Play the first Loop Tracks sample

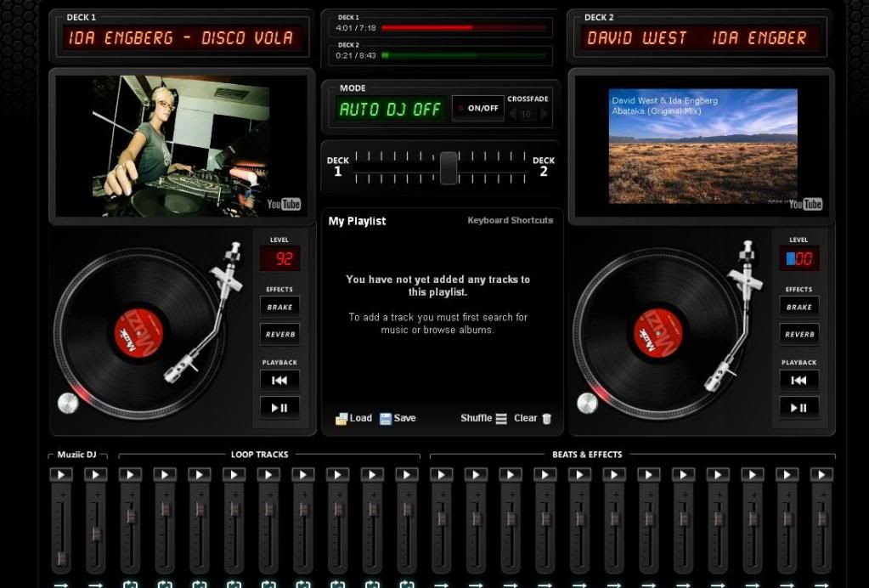point(130,475)
